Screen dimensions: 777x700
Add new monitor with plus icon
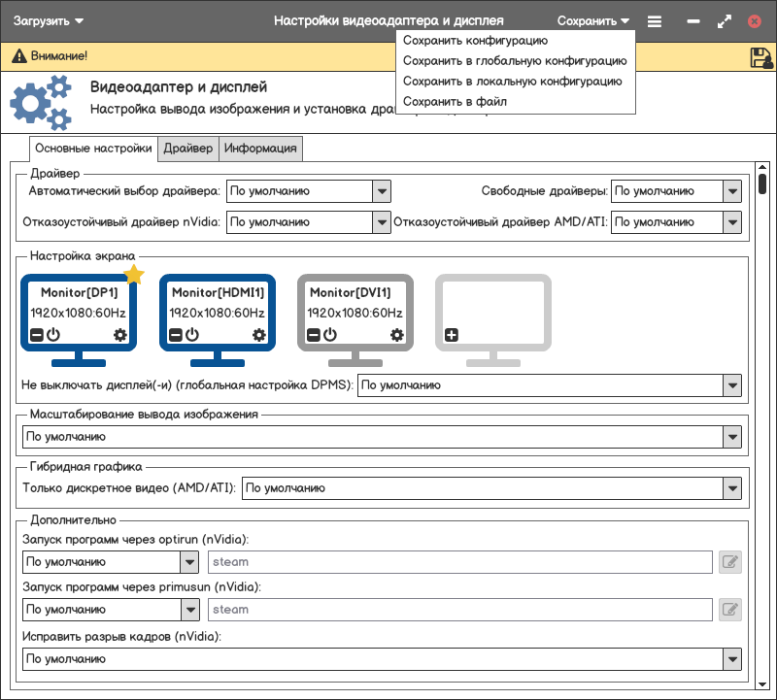point(452,335)
